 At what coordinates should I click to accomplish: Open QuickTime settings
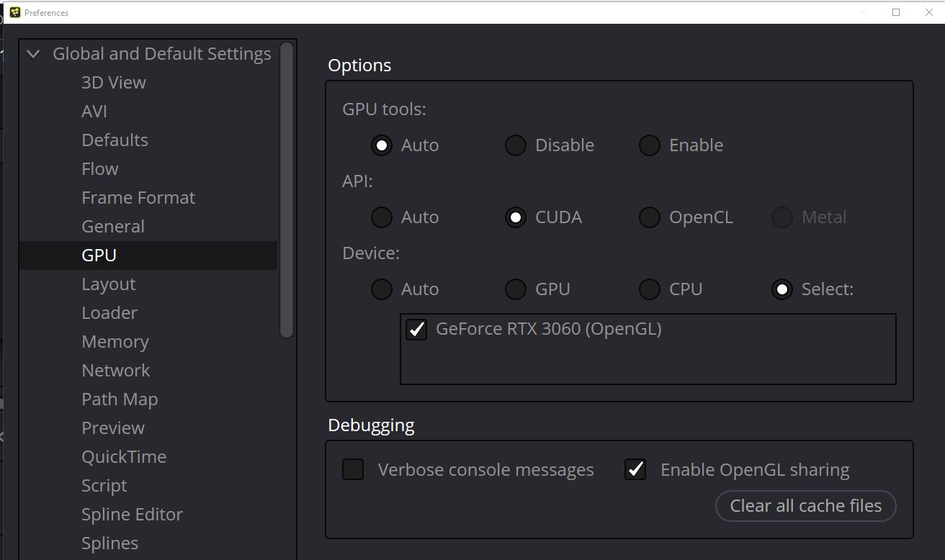(124, 457)
